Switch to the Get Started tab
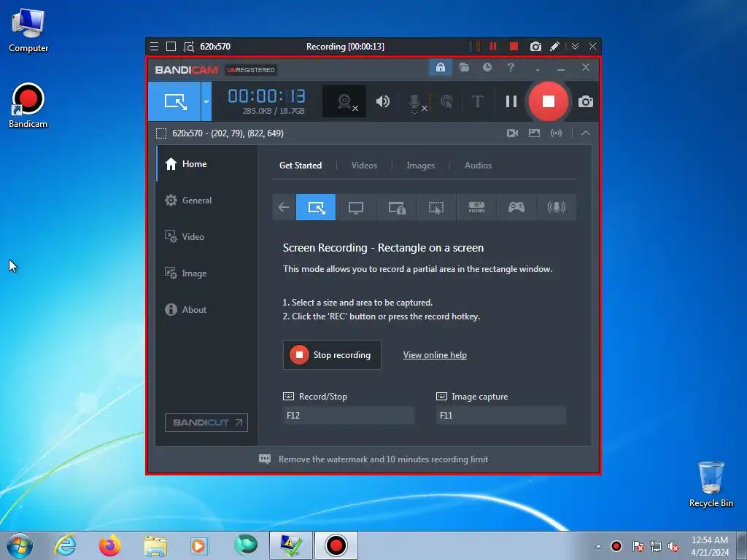 (x=301, y=166)
